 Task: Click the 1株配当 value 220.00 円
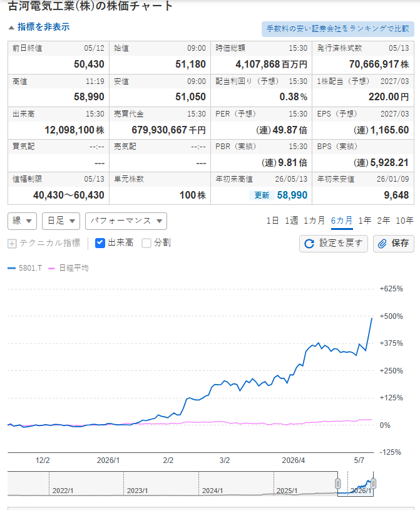[389, 96]
